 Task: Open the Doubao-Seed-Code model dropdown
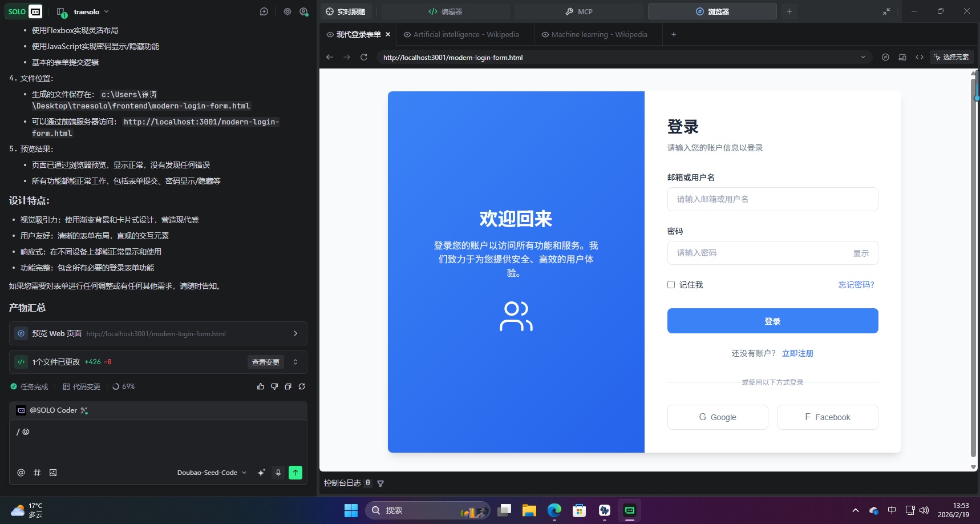(211, 472)
